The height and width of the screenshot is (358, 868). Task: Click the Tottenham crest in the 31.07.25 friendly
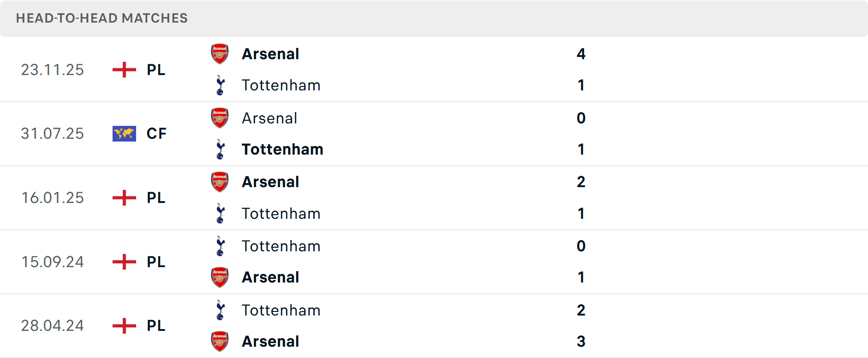tap(220, 149)
